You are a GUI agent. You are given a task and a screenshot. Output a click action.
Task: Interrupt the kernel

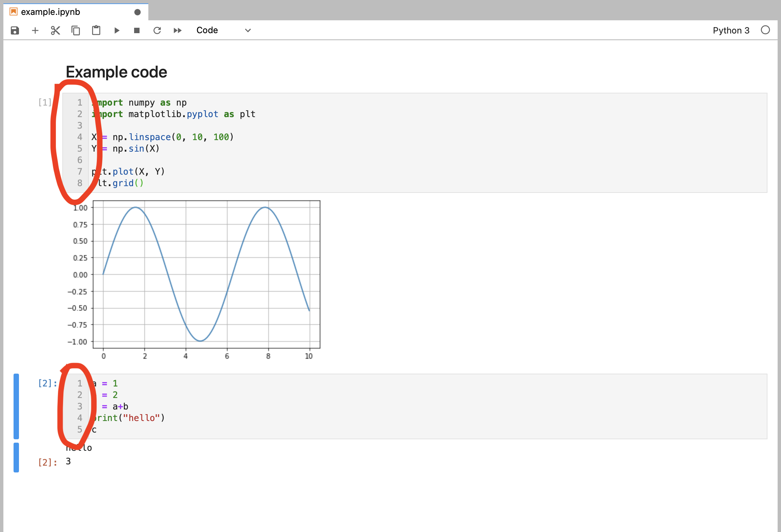point(137,30)
